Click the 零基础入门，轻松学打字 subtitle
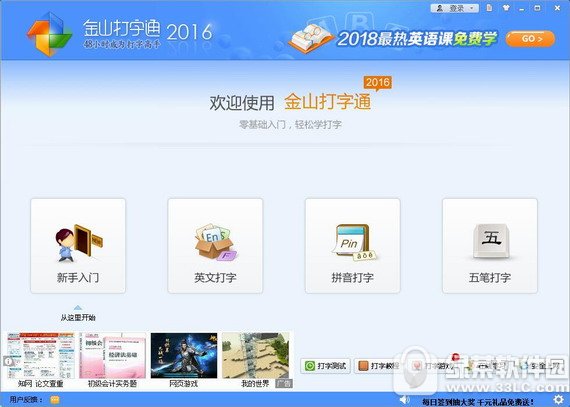The width and height of the screenshot is (570, 407). [x=290, y=125]
